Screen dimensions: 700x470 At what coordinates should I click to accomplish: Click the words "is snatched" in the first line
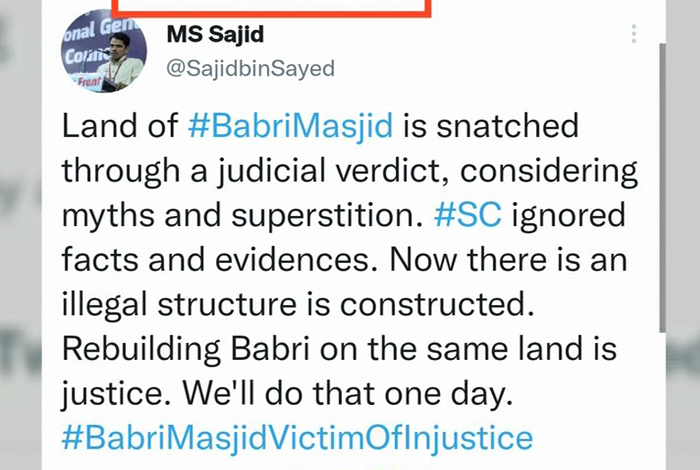pos(491,125)
